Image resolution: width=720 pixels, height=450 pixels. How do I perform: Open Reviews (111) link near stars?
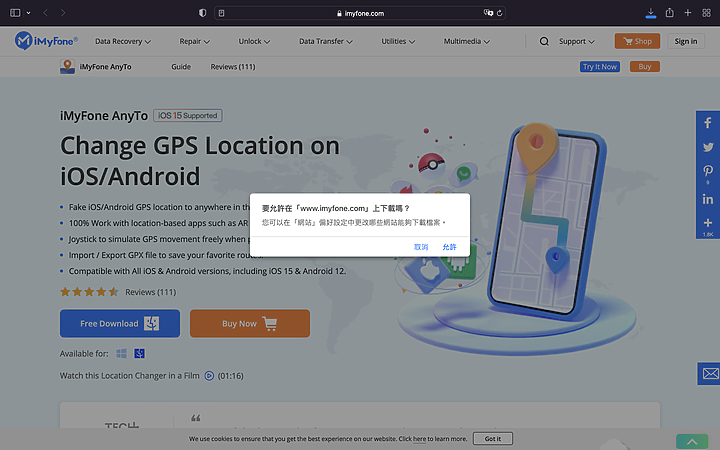tap(151, 292)
